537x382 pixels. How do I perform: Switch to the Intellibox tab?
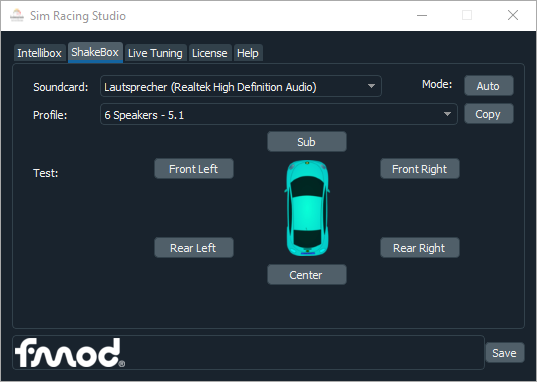pos(39,53)
